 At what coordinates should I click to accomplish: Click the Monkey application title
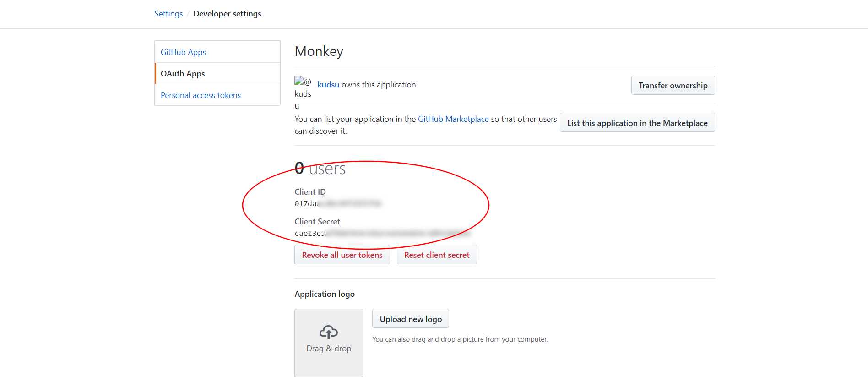click(319, 51)
